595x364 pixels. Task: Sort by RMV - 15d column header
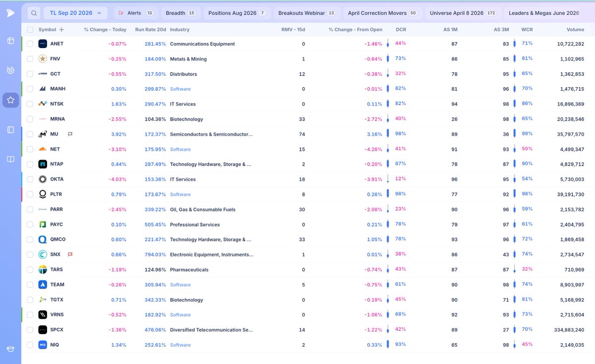click(293, 30)
